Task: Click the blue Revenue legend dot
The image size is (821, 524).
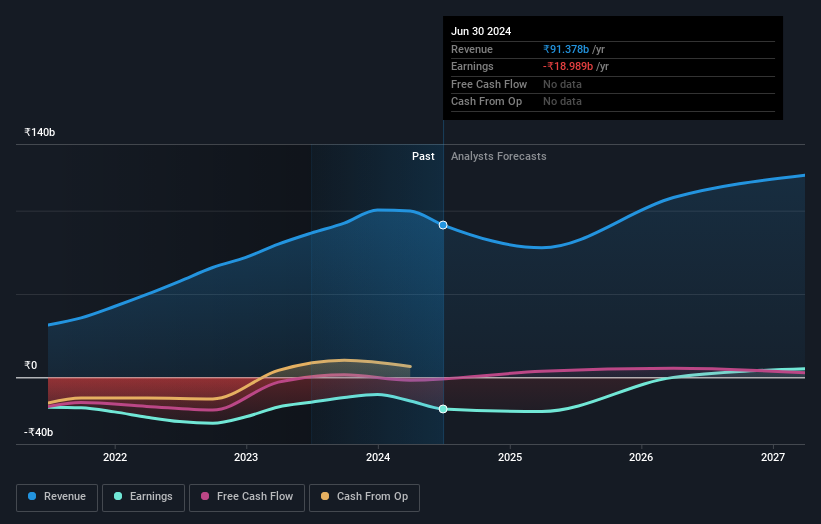Action: pos(32,496)
